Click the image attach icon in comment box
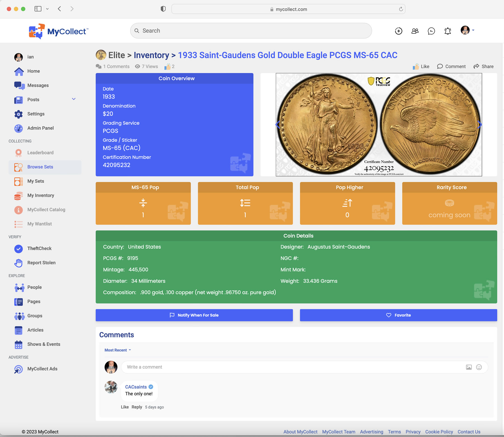This screenshot has height=437, width=504. click(x=469, y=367)
